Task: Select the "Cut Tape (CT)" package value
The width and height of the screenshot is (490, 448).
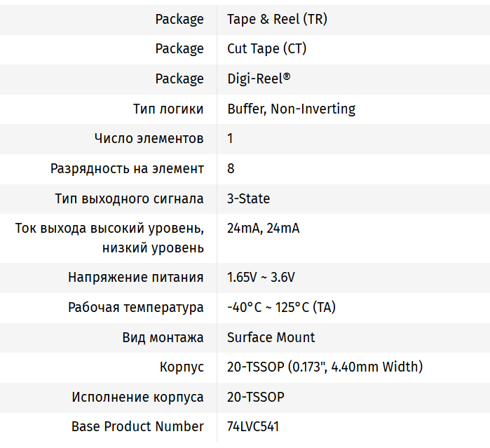Action: [266, 49]
